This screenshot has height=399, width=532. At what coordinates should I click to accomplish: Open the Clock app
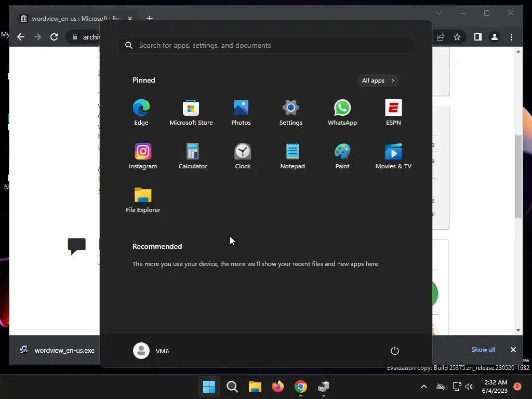[243, 156]
